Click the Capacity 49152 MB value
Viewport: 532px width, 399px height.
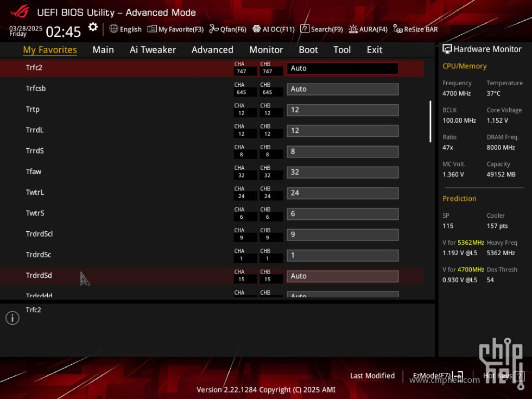501,174
